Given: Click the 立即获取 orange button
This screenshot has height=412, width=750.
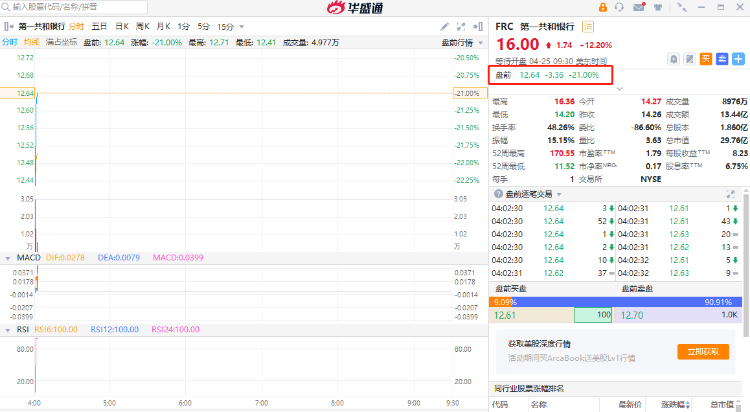Looking at the screenshot, I should pyautogui.click(x=702, y=351).
